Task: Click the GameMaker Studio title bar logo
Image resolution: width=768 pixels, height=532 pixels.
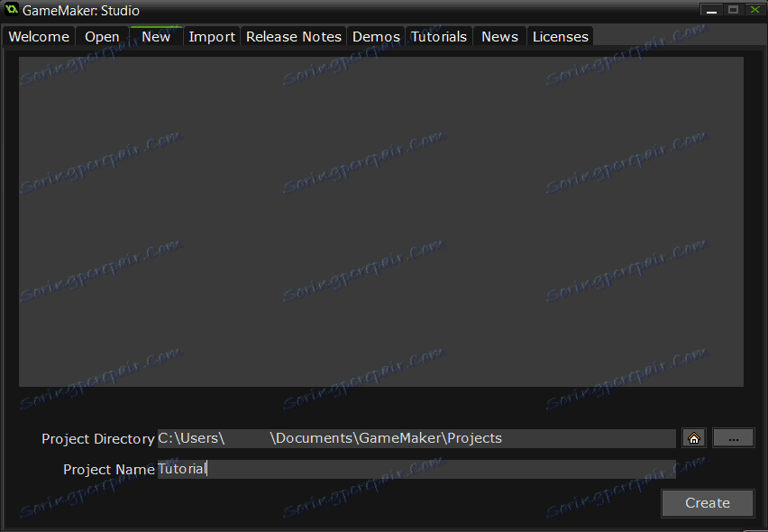Action: click(11, 9)
